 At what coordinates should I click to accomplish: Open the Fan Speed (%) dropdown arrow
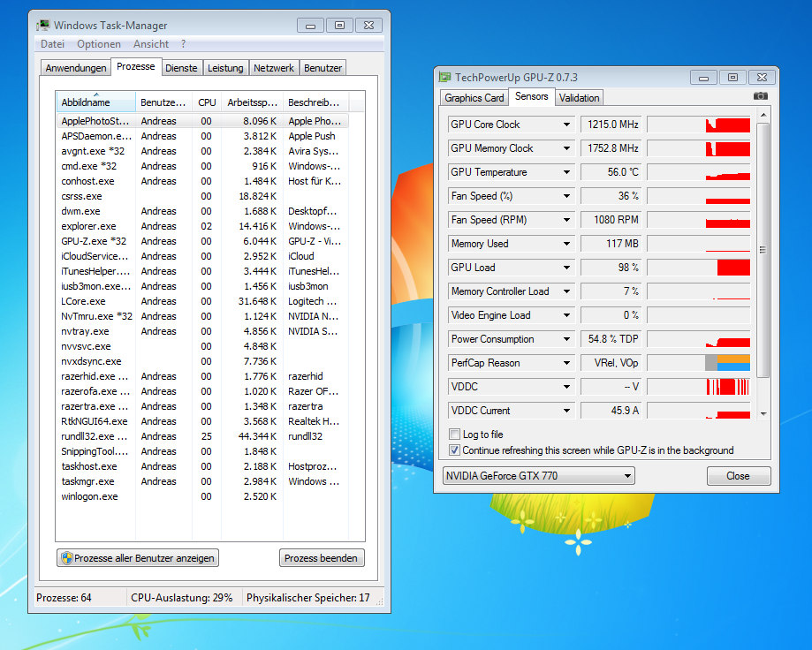(566, 196)
